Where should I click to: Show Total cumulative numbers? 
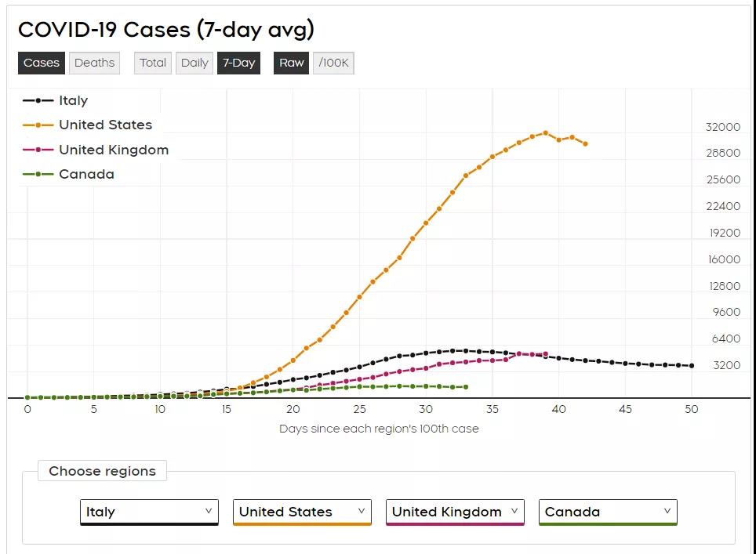click(x=153, y=63)
